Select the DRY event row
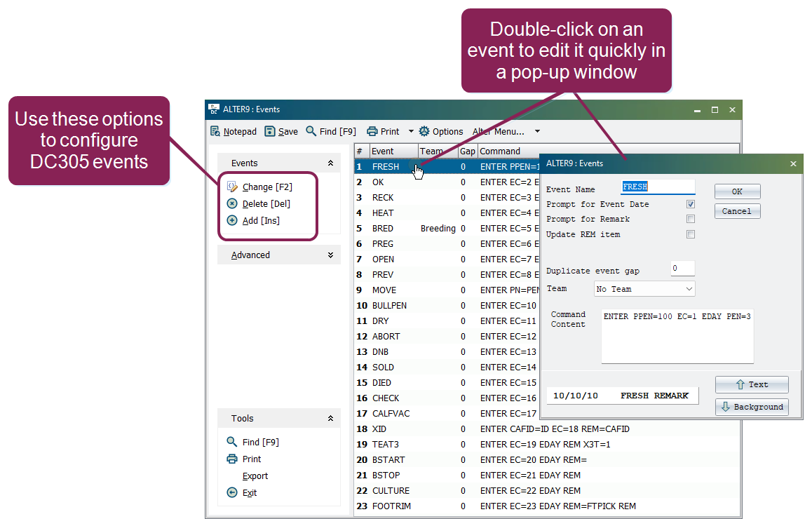The height and width of the screenshot is (519, 812). click(x=447, y=321)
